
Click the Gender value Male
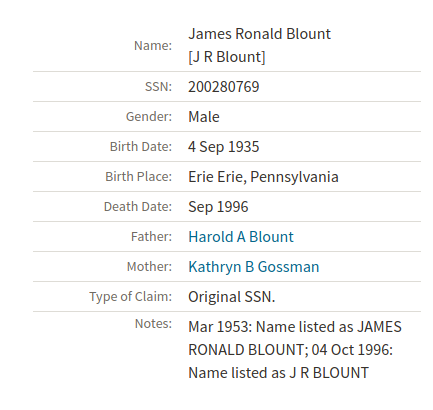pyautogui.click(x=204, y=117)
